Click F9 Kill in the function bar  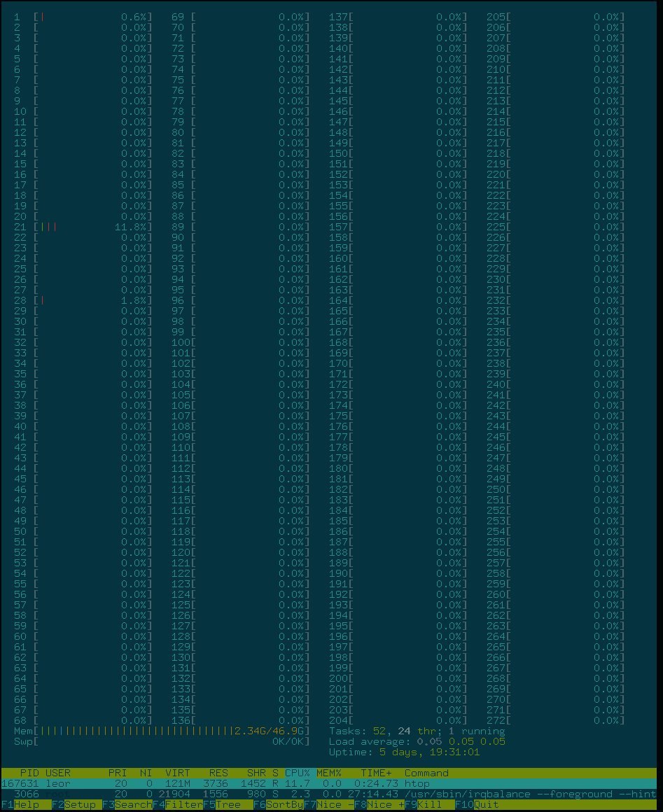[429, 805]
